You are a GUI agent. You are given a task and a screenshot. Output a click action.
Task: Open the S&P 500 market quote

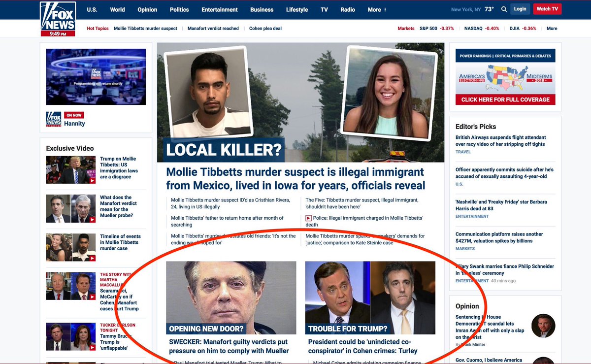point(437,29)
